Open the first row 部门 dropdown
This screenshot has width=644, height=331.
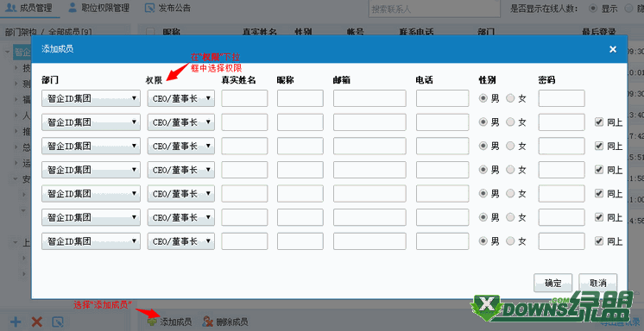coord(91,98)
